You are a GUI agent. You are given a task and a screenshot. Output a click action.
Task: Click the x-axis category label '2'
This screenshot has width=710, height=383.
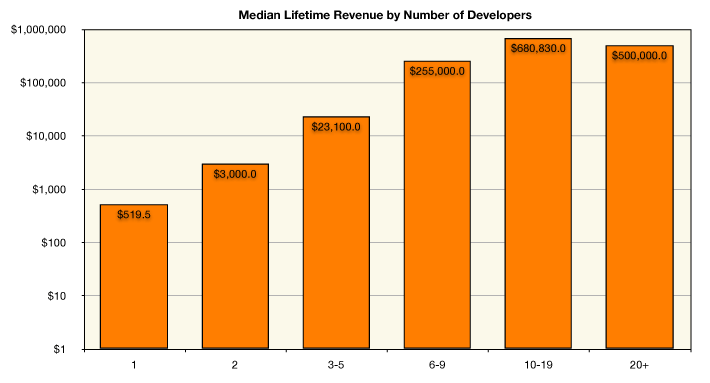point(235,365)
